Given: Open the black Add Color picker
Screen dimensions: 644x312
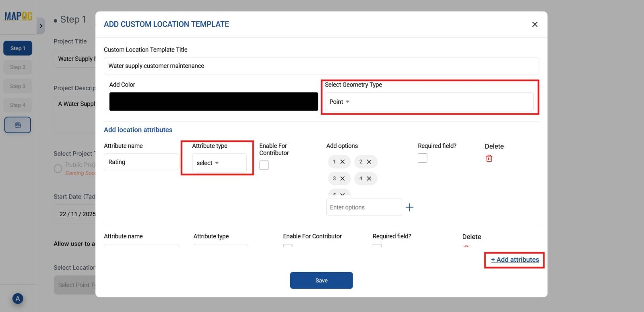Looking at the screenshot, I should tap(214, 101).
